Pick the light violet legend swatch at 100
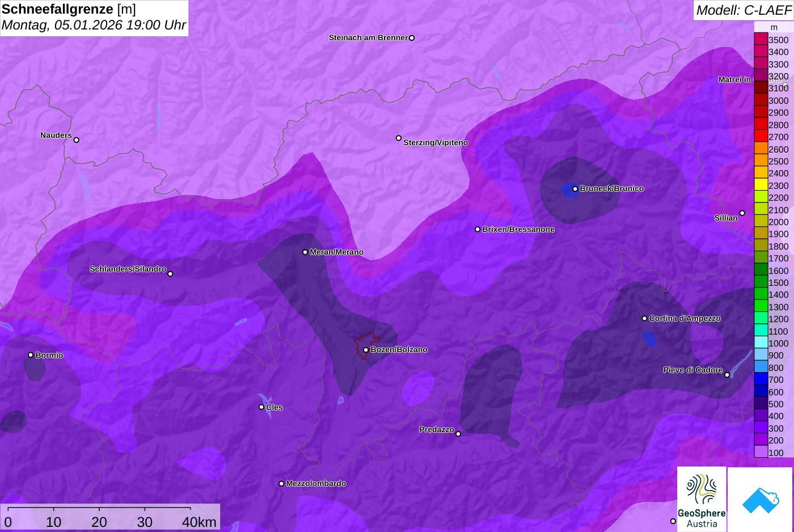 pyautogui.click(x=761, y=452)
